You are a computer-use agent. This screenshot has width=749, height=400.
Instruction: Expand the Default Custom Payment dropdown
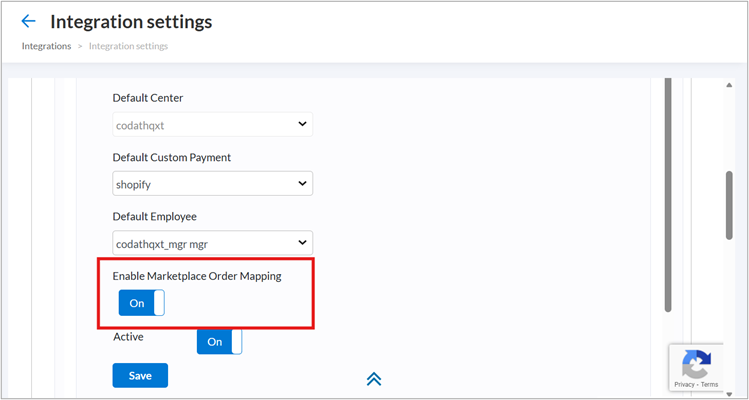[212, 184]
